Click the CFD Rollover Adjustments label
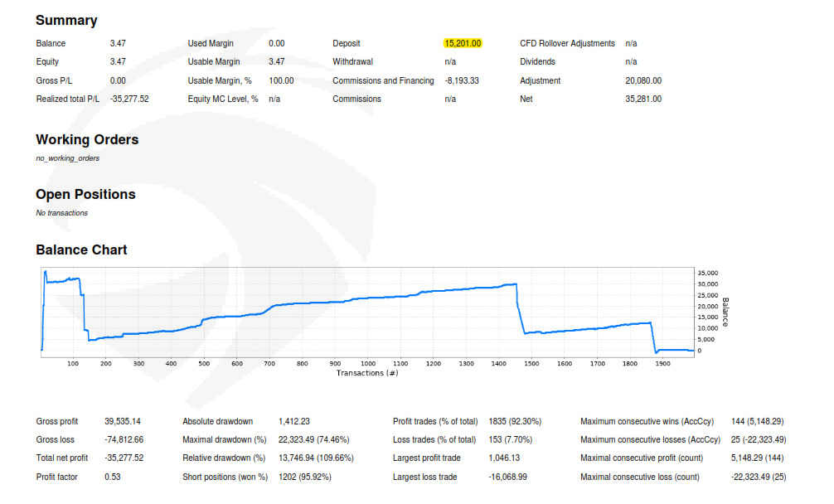This screenshot has width=834, height=504. tap(567, 44)
